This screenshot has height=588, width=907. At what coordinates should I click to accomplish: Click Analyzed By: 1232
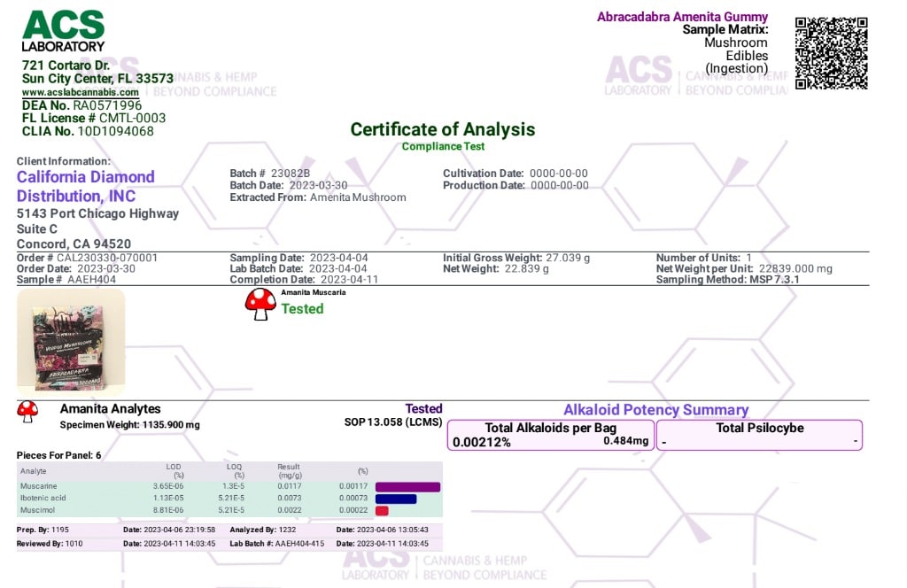tap(262, 530)
